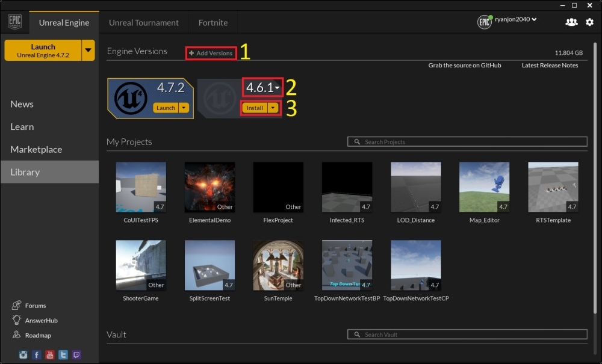Open the Facebook social icon
Screen dimensions: 602x364
pyautogui.click(x=37, y=354)
